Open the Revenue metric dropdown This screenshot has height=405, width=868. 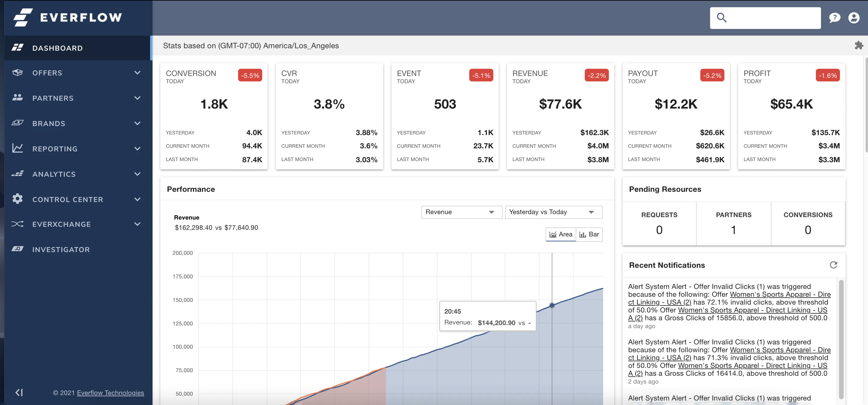click(461, 212)
